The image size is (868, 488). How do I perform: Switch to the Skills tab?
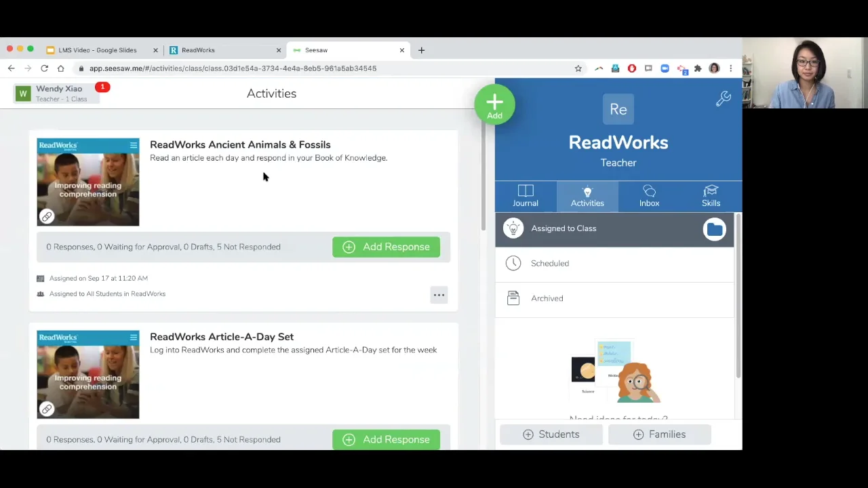click(711, 196)
